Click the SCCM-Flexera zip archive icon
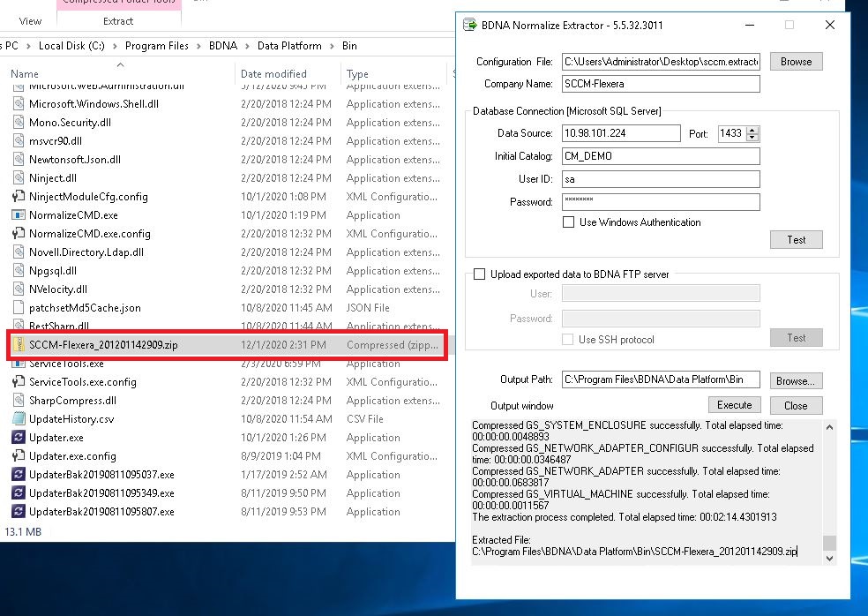Screen dimensions: 868x616 [19, 344]
